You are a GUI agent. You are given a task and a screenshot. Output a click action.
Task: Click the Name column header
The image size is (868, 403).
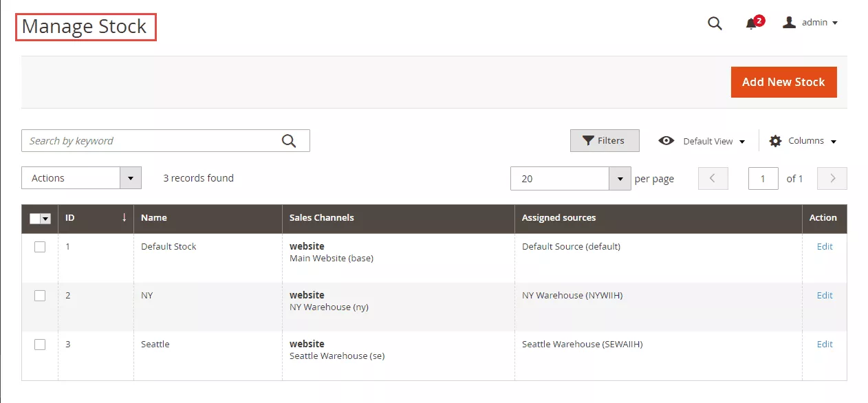tap(154, 218)
